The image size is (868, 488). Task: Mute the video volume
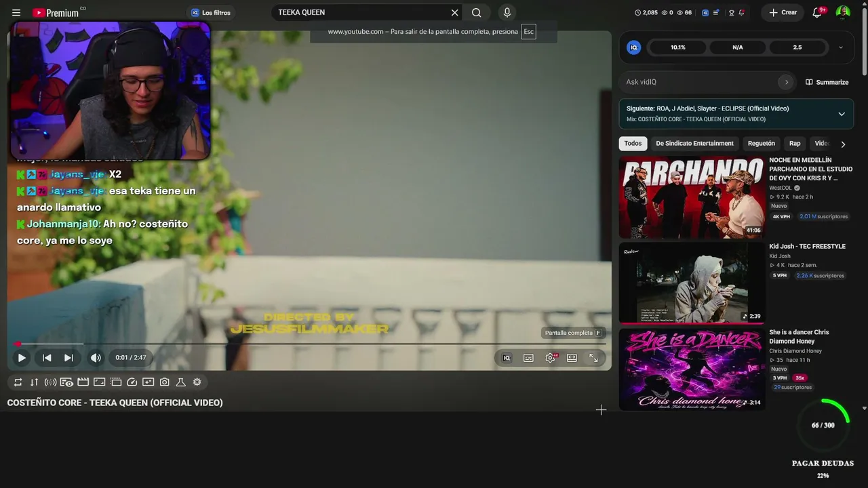96,358
